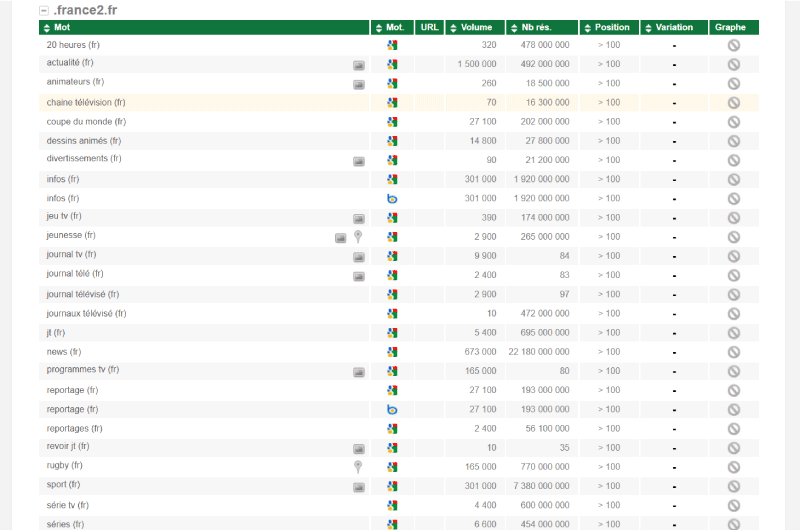Click image icon in revoir jt row
This screenshot has width=800, height=530.
359,449
